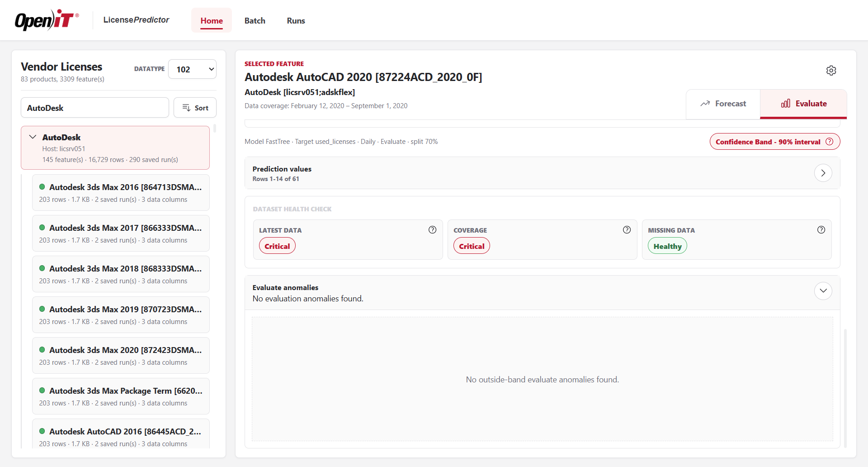Select Autodesk 3ds Max Package Term feature
The width and height of the screenshot is (868, 467).
121,396
